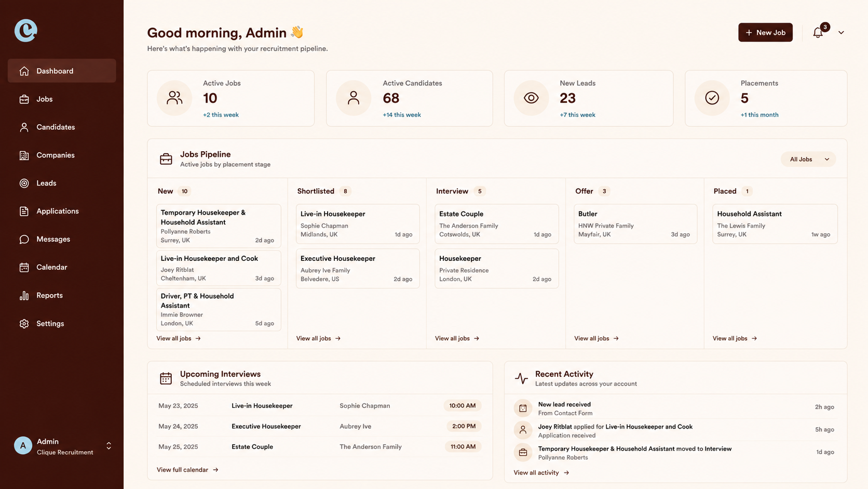Click the Leads target icon

click(x=24, y=183)
